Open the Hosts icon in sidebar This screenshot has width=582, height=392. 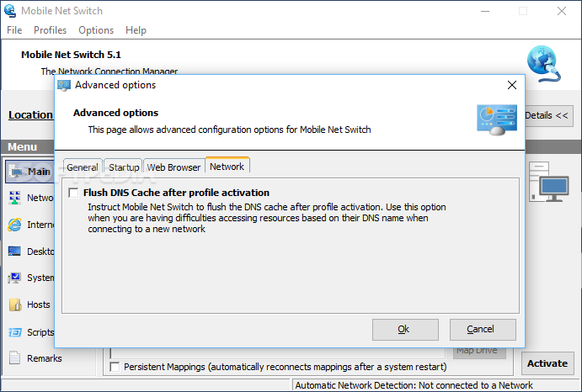coord(15,305)
